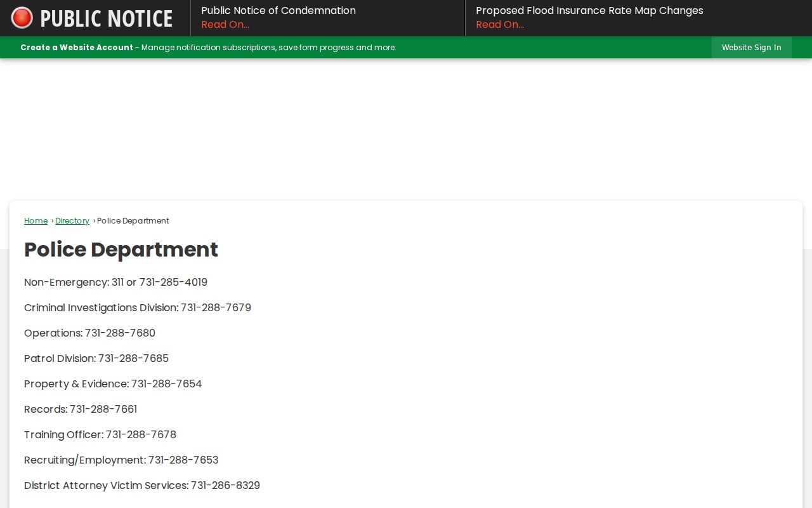
Task: Click the Training Officer phone line
Action: point(100,435)
